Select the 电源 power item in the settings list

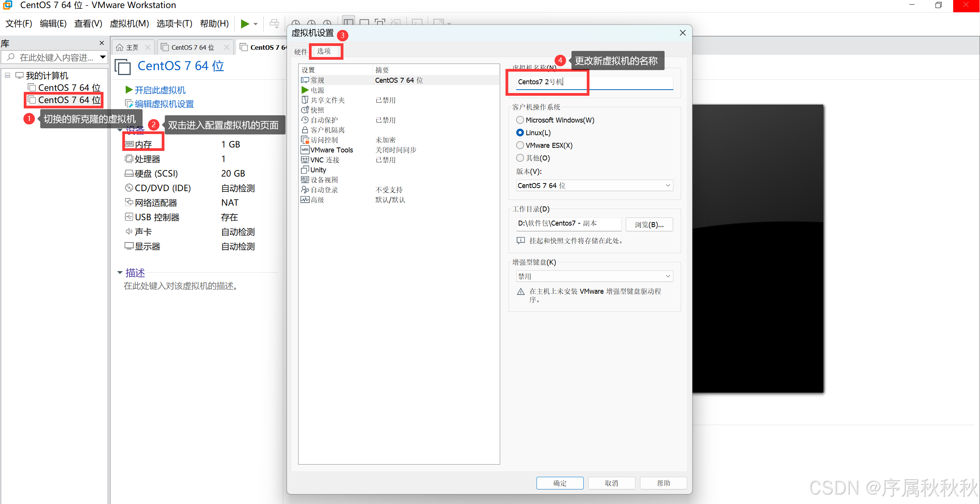point(317,90)
